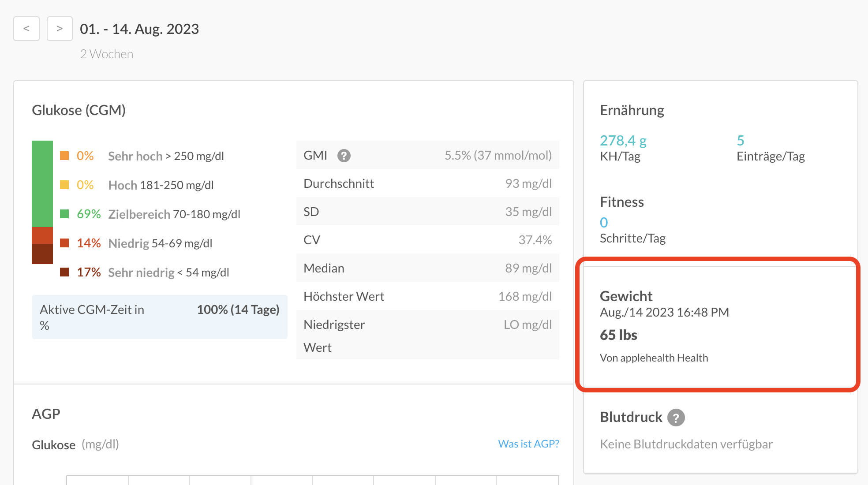Click the dark red Sehr niedrig legend swatch
868x485 pixels.
pos(64,272)
